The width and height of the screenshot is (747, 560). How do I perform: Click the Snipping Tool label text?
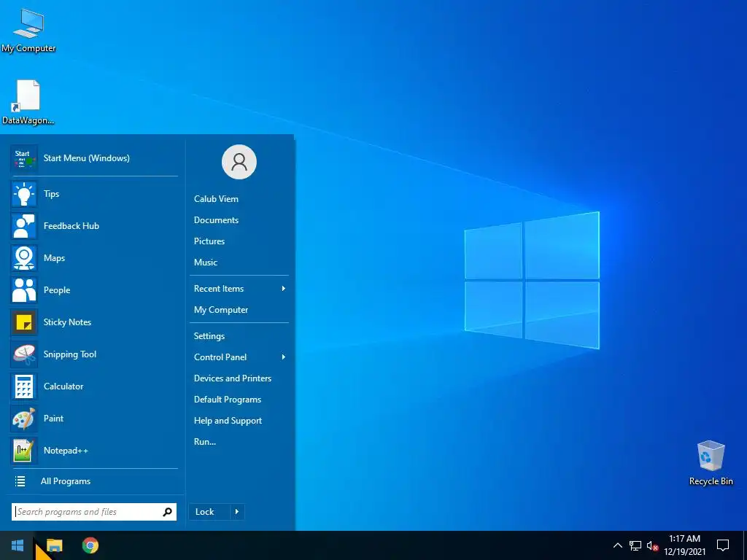(x=69, y=354)
